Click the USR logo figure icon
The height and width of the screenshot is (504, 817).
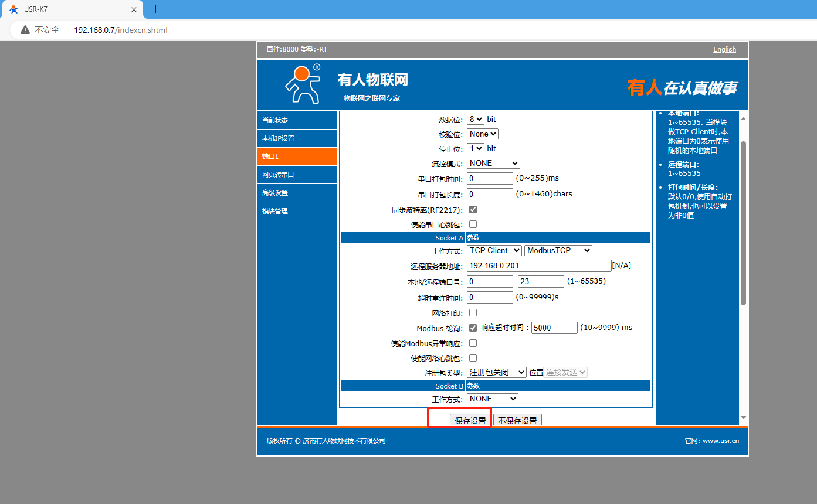[x=303, y=84]
